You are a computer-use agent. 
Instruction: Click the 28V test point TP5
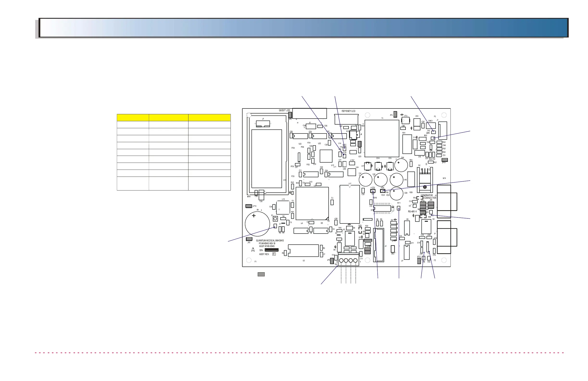tap(433, 132)
